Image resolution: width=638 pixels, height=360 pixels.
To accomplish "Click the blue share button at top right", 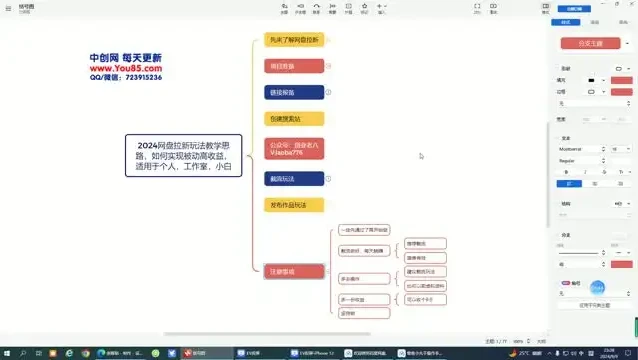I will [574, 9].
